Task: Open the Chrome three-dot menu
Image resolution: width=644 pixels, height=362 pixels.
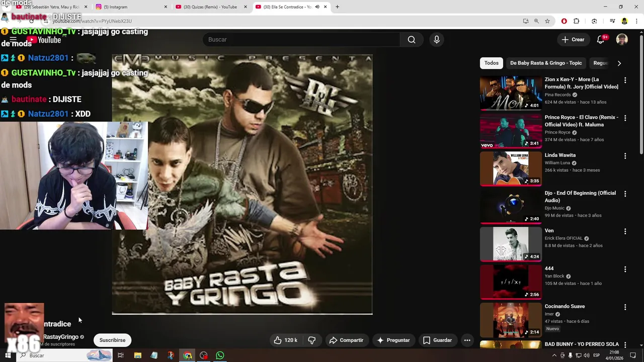Action: [x=636, y=21]
